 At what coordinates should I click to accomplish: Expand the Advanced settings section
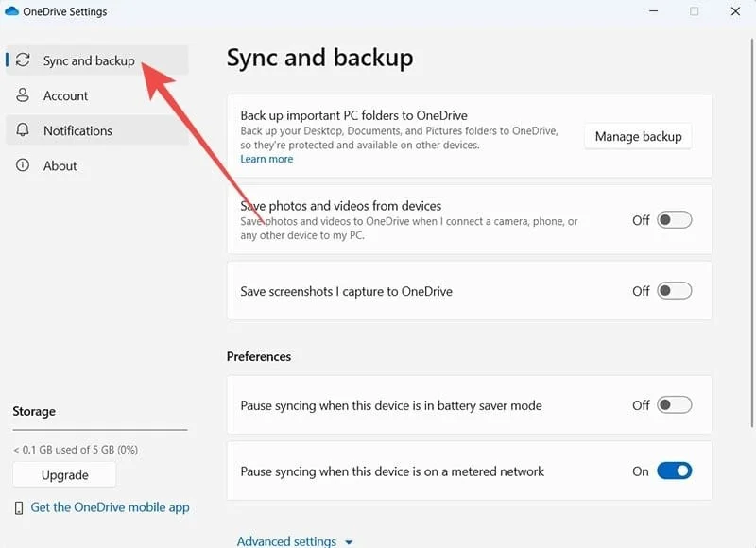tap(286, 540)
